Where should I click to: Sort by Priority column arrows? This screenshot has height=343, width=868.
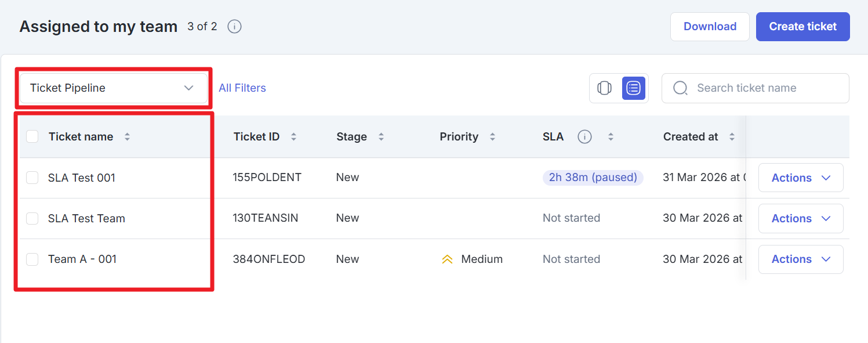tap(492, 137)
